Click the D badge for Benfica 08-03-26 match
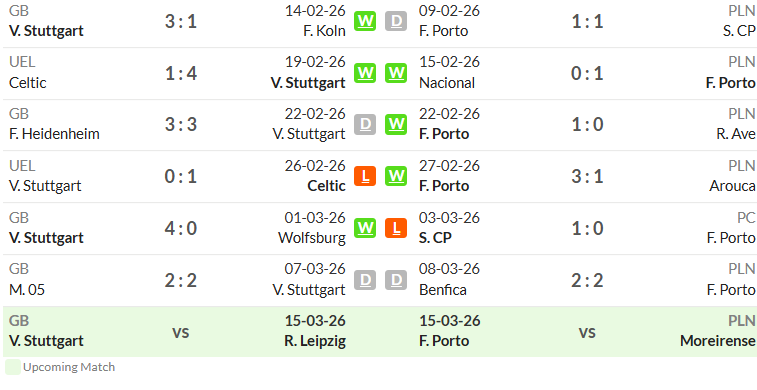Image resolution: width=757 pixels, height=390 pixels. click(x=396, y=280)
